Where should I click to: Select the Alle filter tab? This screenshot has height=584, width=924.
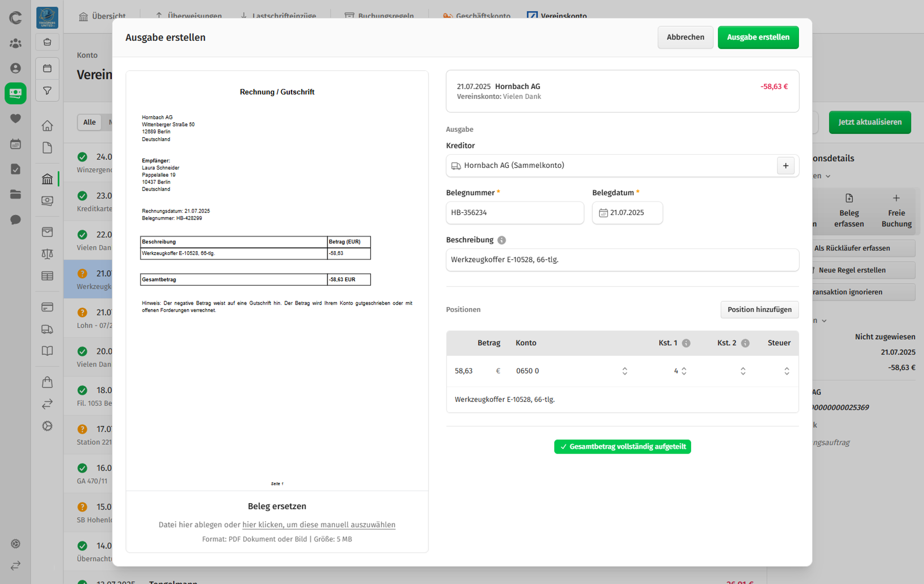(89, 122)
